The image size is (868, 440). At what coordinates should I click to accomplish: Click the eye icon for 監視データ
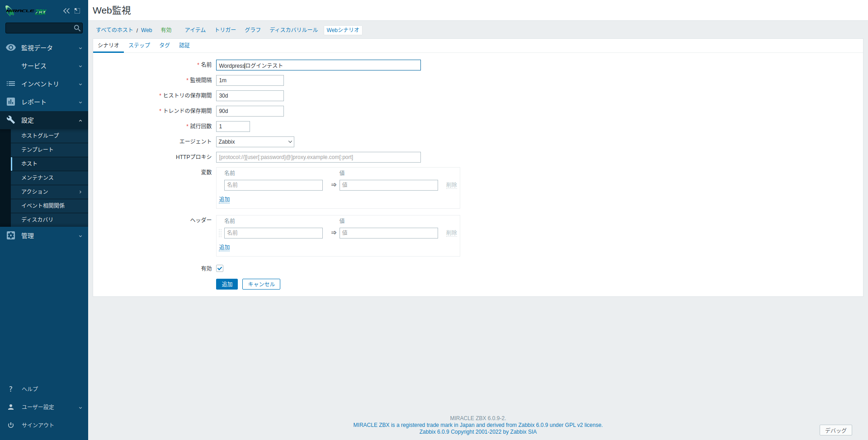[11, 47]
